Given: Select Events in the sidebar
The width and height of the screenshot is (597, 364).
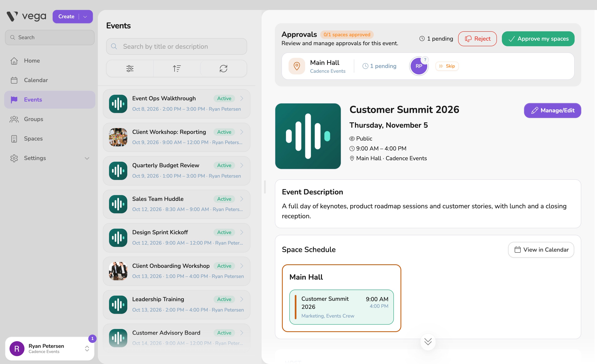Looking at the screenshot, I should (x=50, y=100).
